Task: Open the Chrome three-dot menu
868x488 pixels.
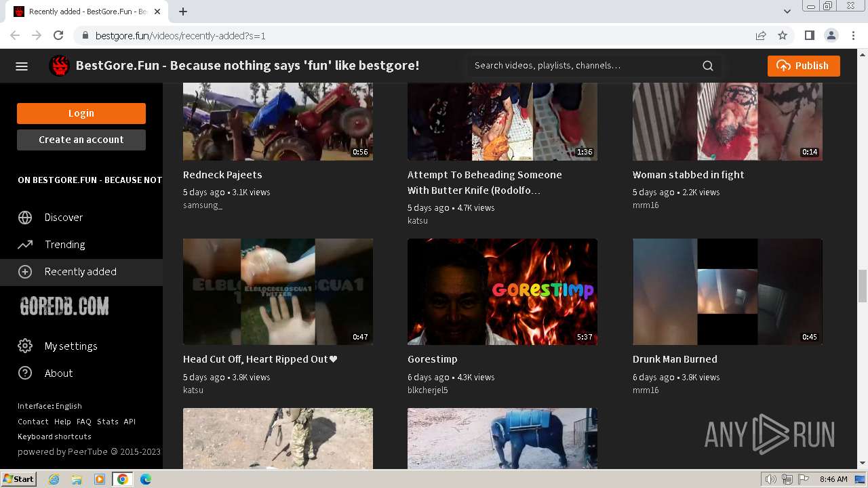Action: [x=852, y=35]
